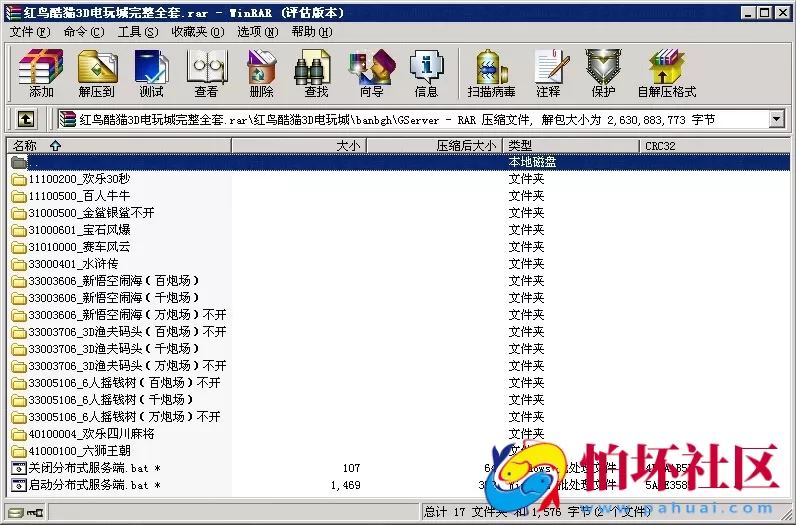This screenshot has height=525, width=796.
Task: Open the 选项(N) menu
Action: click(x=258, y=32)
